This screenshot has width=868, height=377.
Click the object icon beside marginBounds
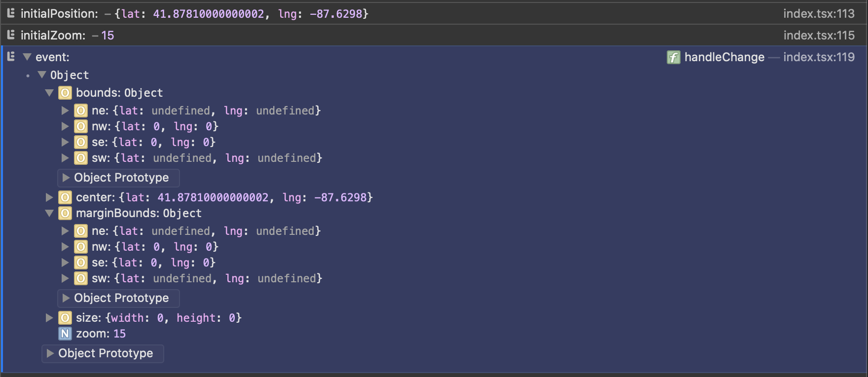point(65,213)
